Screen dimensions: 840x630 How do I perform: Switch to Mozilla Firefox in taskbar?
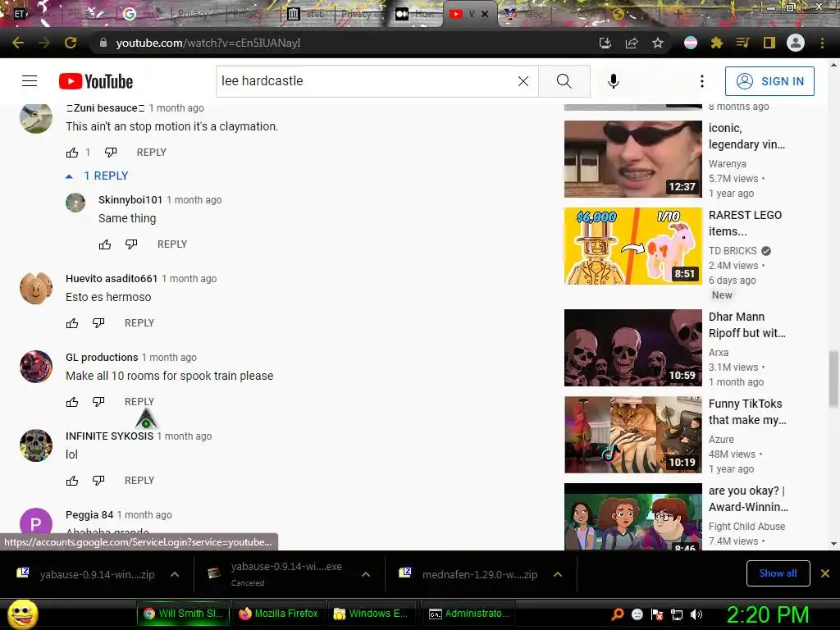click(279, 614)
